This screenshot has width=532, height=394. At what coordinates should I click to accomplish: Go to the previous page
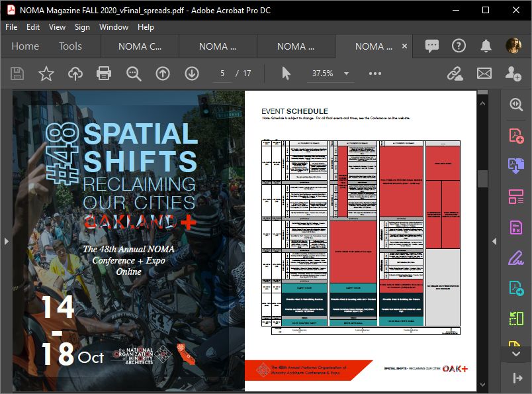coord(163,74)
